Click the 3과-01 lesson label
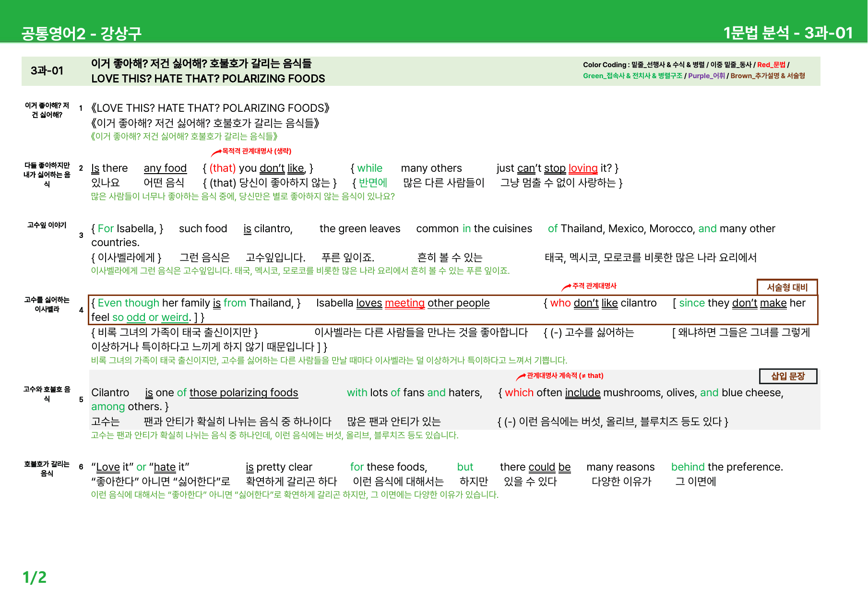Screen dimensions: 868x613 (47, 71)
